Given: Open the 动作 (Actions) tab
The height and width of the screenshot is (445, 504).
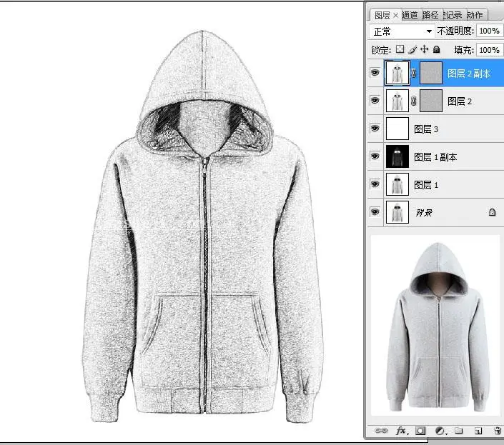Looking at the screenshot, I should pos(475,15).
